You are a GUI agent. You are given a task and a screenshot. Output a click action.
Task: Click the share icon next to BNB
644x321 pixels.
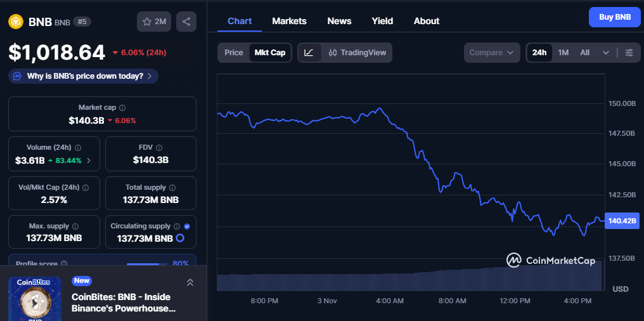[x=186, y=22]
